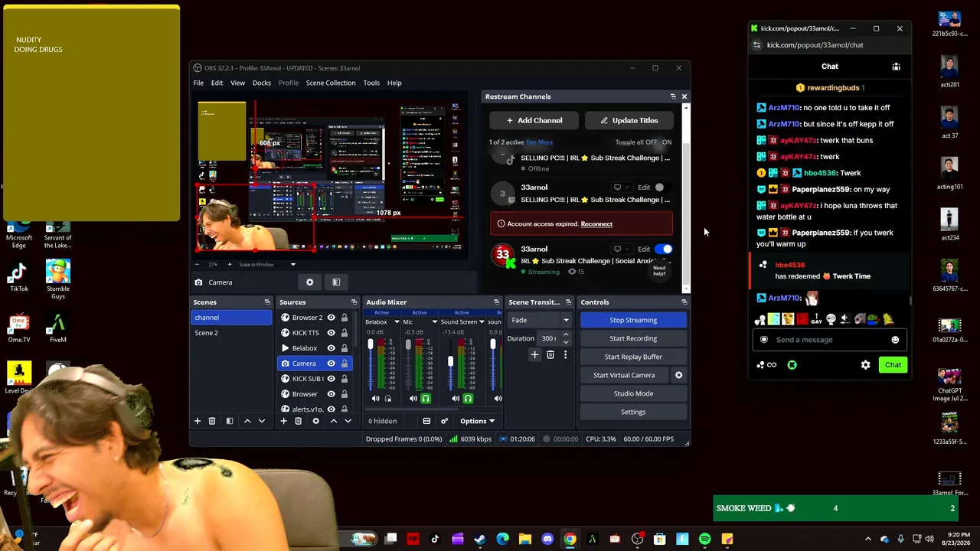
Task: Open Spotify from the taskbar
Action: [x=704, y=540]
